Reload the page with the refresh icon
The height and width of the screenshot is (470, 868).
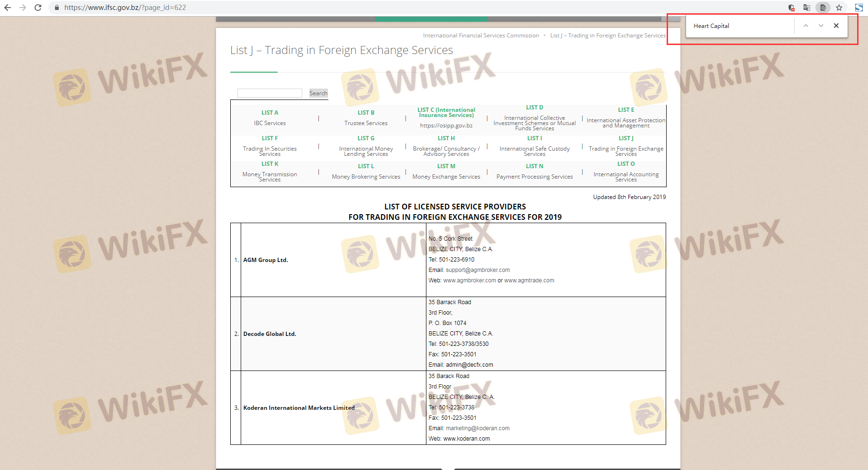tap(38, 8)
